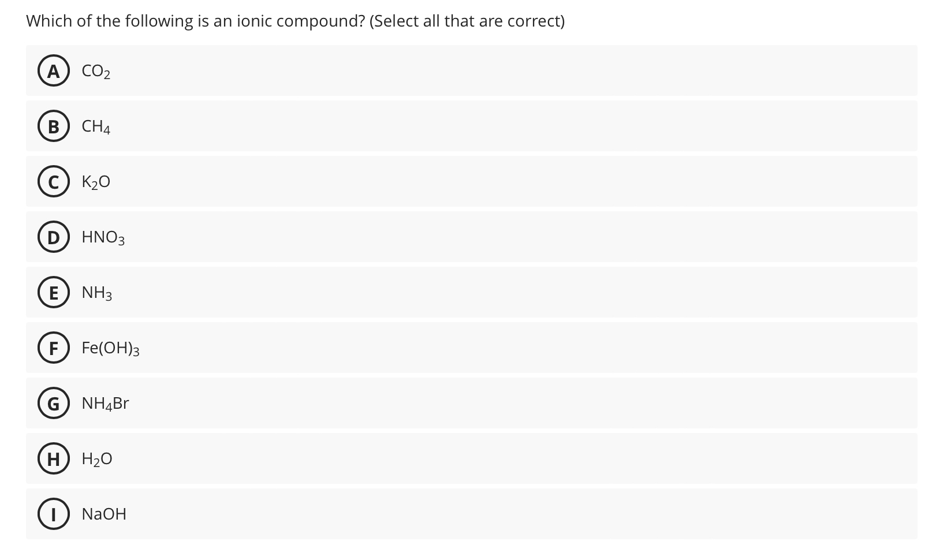
Task: Click the circled letter A icon
Action: coord(54,72)
